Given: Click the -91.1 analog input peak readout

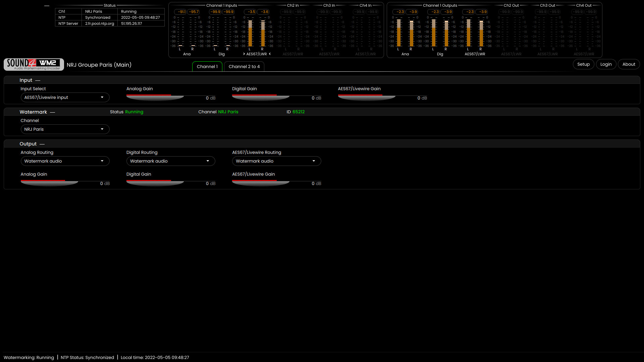Looking at the screenshot, I should pyautogui.click(x=181, y=12).
